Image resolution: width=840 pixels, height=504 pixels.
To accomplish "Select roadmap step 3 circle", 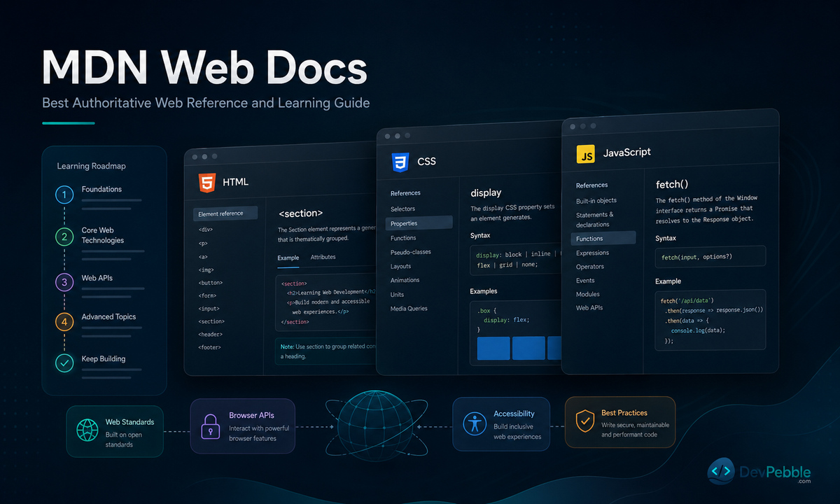I will tap(64, 282).
